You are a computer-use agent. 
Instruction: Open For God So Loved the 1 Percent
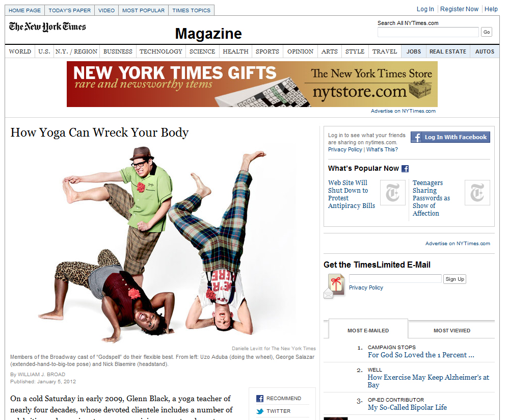click(421, 355)
